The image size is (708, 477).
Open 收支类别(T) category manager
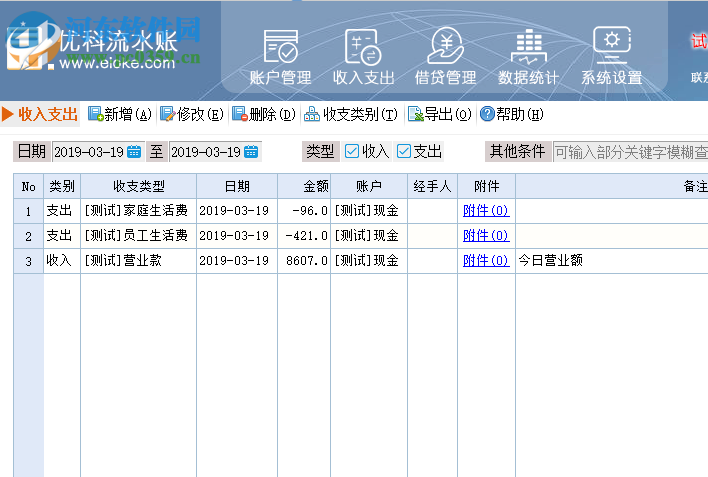(x=351, y=114)
